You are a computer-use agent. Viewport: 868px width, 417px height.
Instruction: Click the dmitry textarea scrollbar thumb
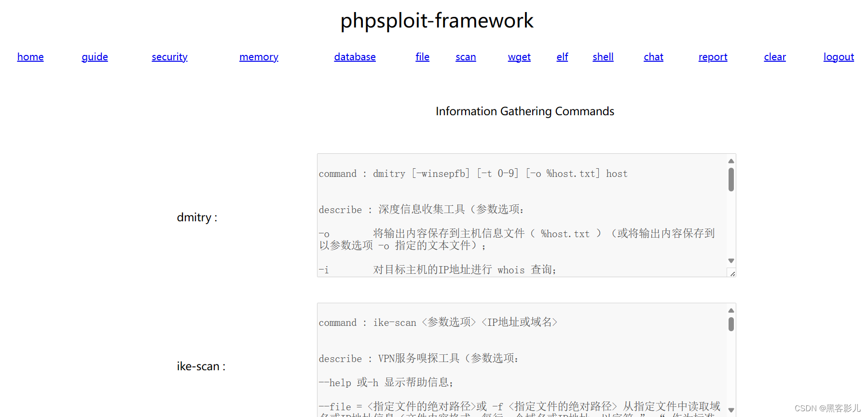coord(731,179)
